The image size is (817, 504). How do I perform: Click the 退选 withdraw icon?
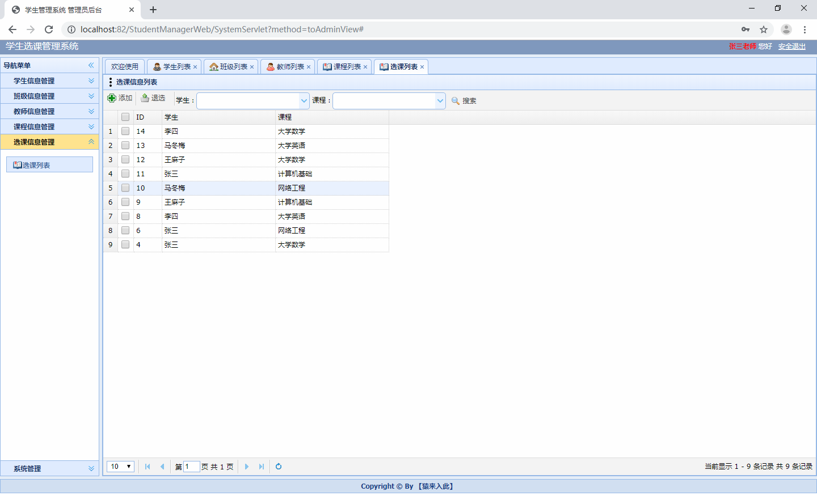tap(145, 98)
